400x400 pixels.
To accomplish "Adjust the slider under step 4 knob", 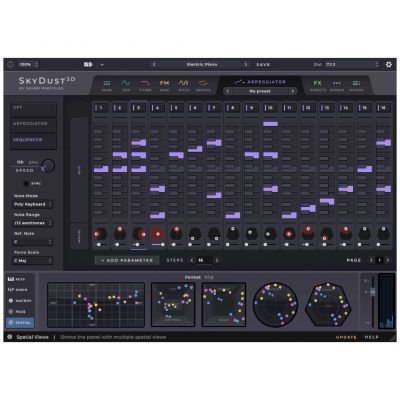I will tap(157, 245).
